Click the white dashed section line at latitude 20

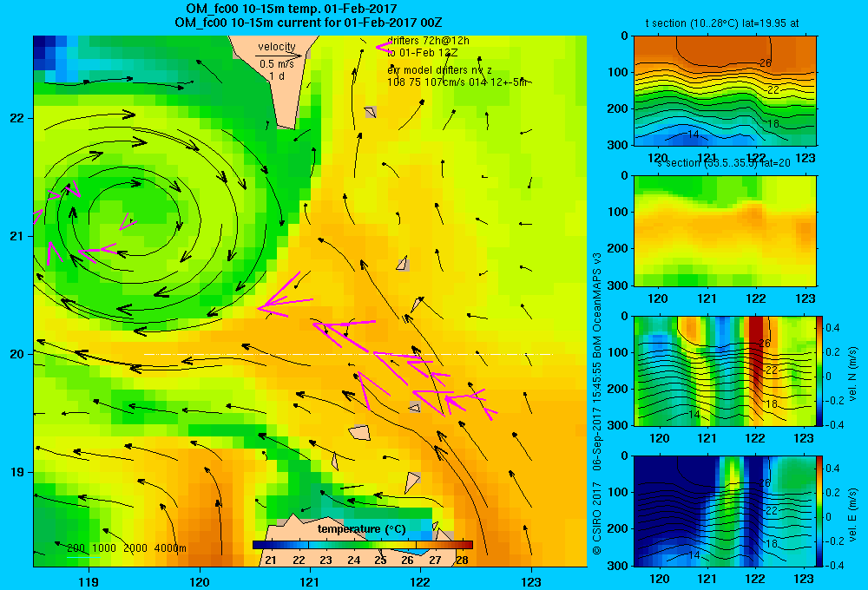pos(348,354)
